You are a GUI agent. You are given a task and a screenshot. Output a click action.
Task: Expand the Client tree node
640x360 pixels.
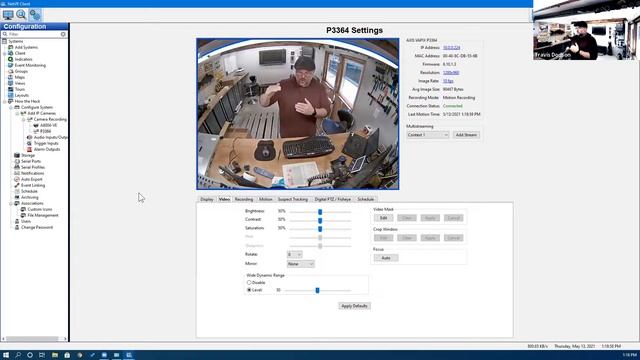[x=5, y=53]
